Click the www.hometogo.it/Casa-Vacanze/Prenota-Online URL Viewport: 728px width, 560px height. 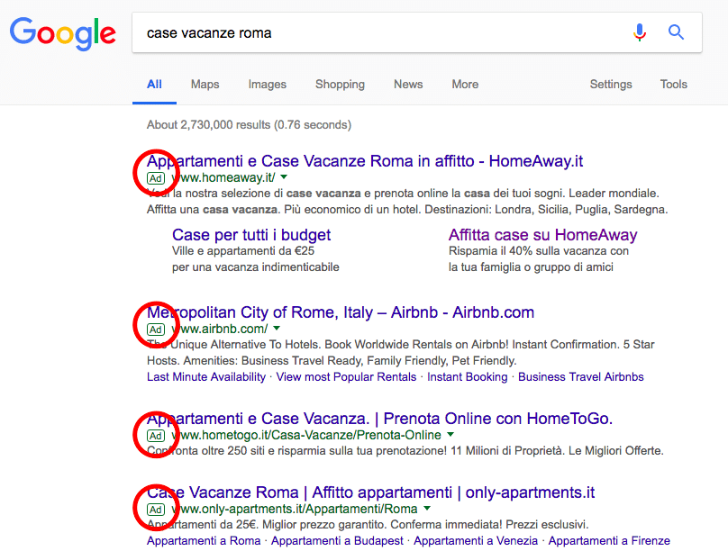pos(306,435)
